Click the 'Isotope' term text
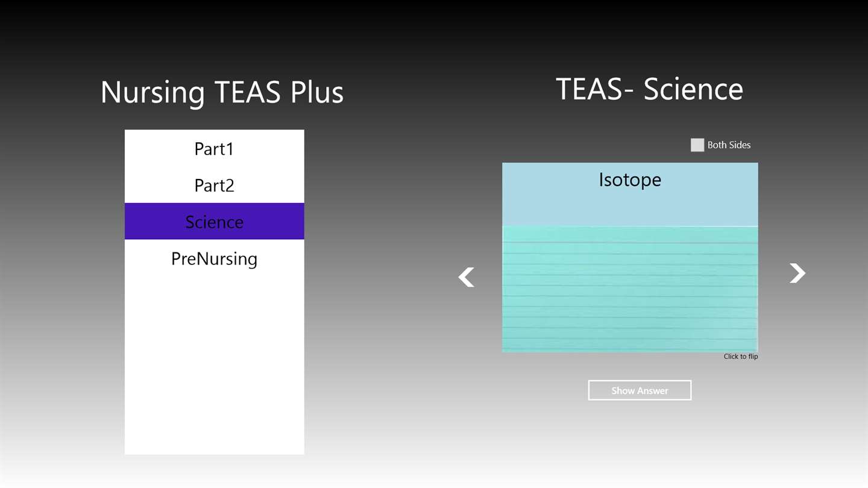This screenshot has width=868, height=488. click(630, 180)
